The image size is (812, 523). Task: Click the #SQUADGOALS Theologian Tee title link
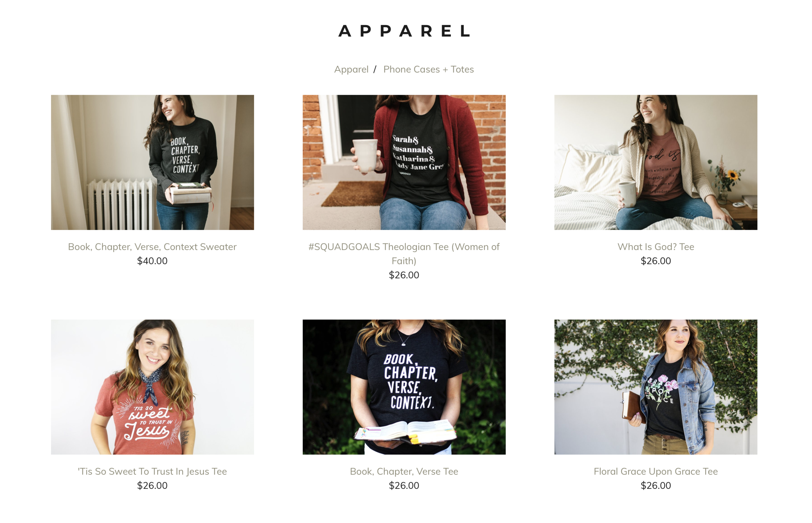404,254
